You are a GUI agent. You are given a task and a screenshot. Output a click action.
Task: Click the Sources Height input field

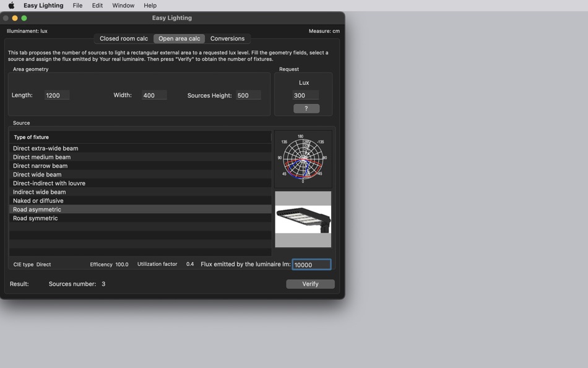tap(248, 95)
